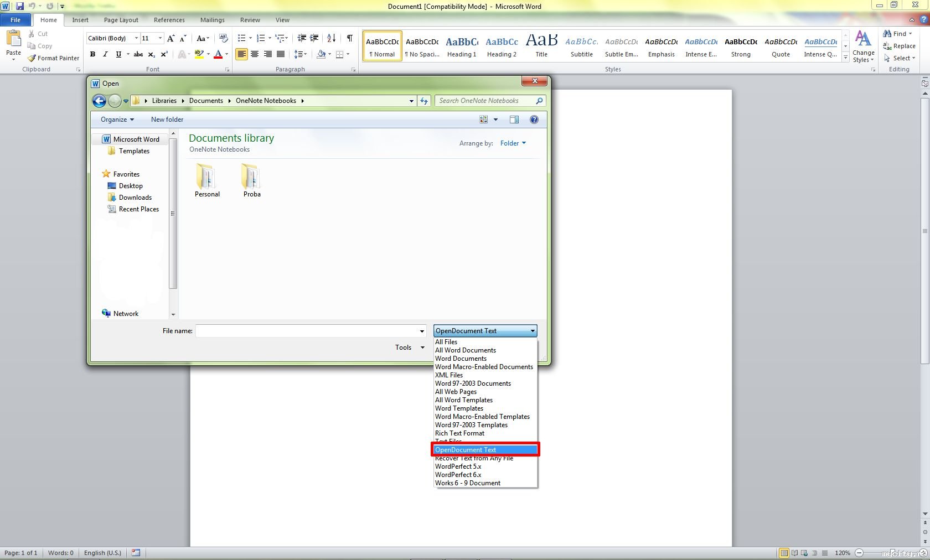This screenshot has height=560, width=930.
Task: Click the macro recording icon in status bar
Action: pos(136,553)
